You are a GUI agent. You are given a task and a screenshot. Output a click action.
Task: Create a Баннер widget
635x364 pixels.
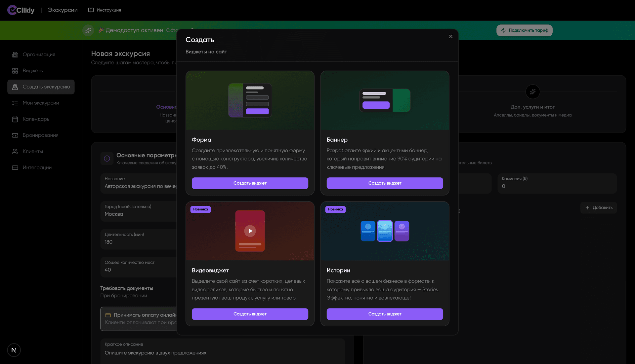click(x=385, y=183)
